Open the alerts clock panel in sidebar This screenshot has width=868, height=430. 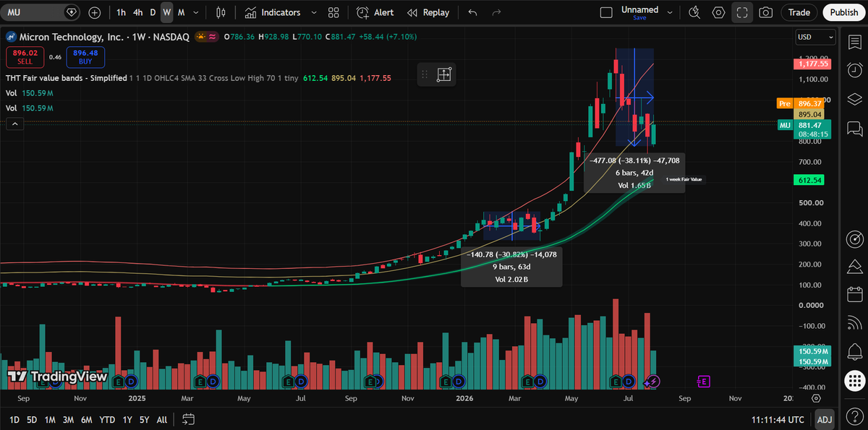tap(854, 70)
